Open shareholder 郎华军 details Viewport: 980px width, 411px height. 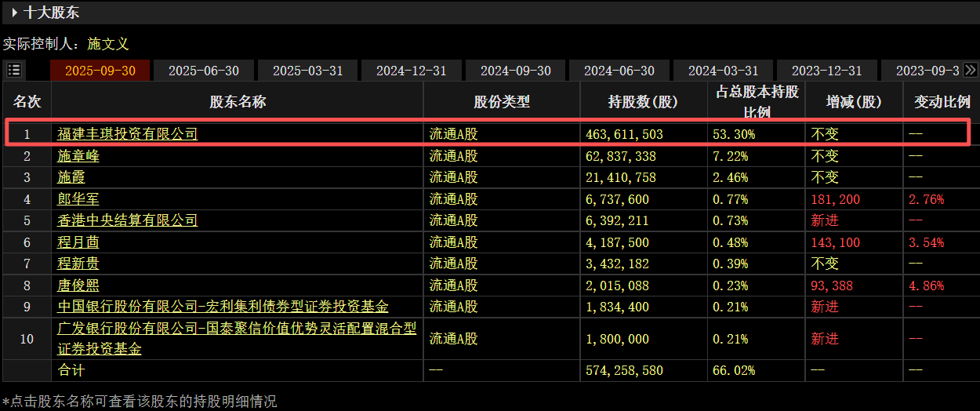tap(78, 199)
